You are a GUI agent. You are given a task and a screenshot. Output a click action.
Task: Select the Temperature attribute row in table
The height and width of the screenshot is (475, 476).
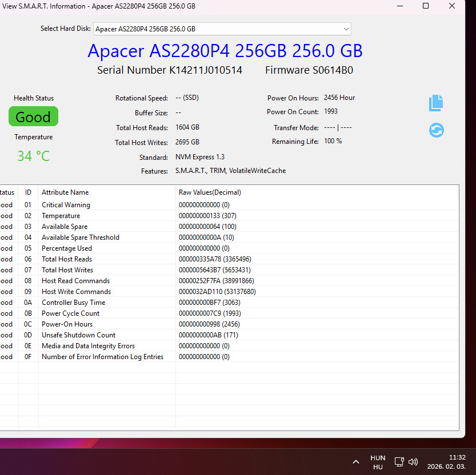[229, 216]
